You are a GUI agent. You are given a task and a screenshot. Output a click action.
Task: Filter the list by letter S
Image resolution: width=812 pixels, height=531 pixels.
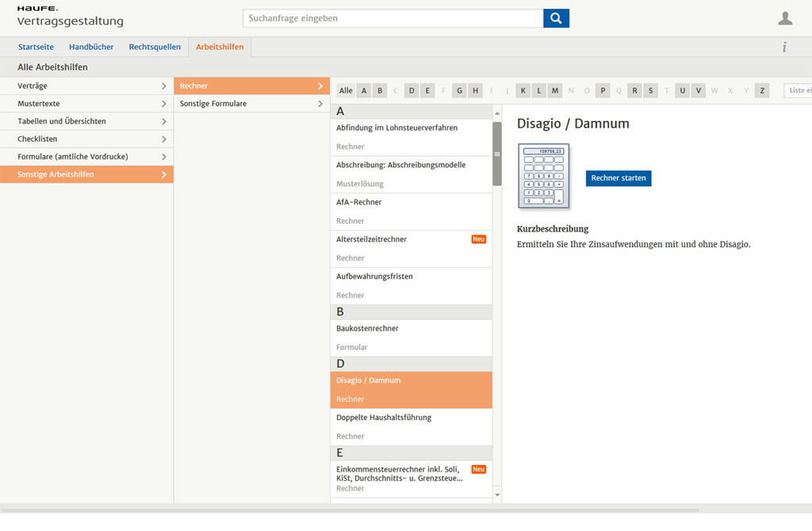coord(650,90)
